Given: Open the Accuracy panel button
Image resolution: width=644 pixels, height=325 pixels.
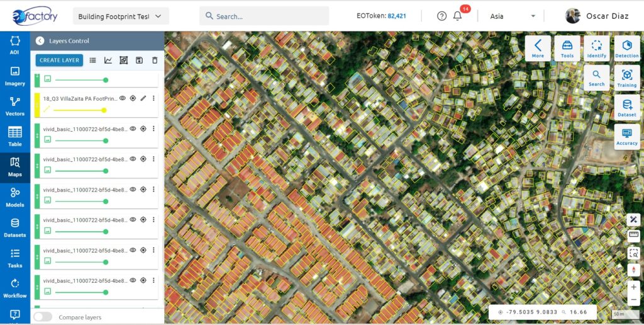Looking at the screenshot, I should (627, 137).
